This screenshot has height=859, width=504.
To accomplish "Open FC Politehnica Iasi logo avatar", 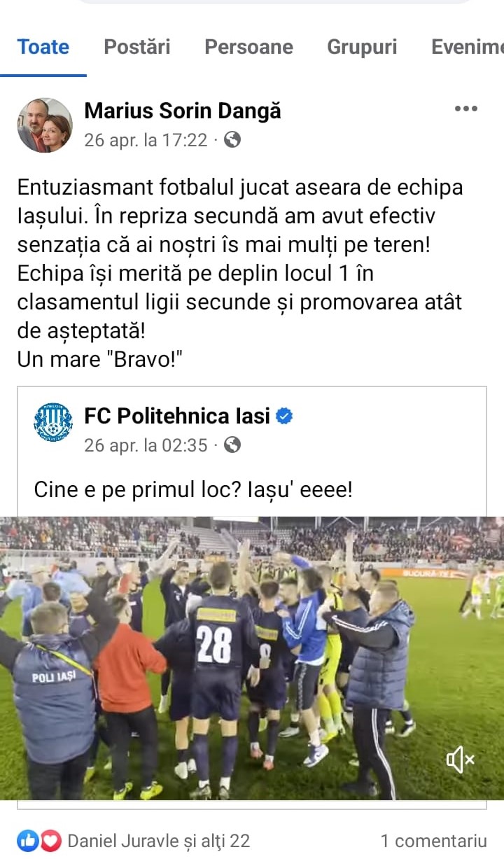I will [53, 422].
